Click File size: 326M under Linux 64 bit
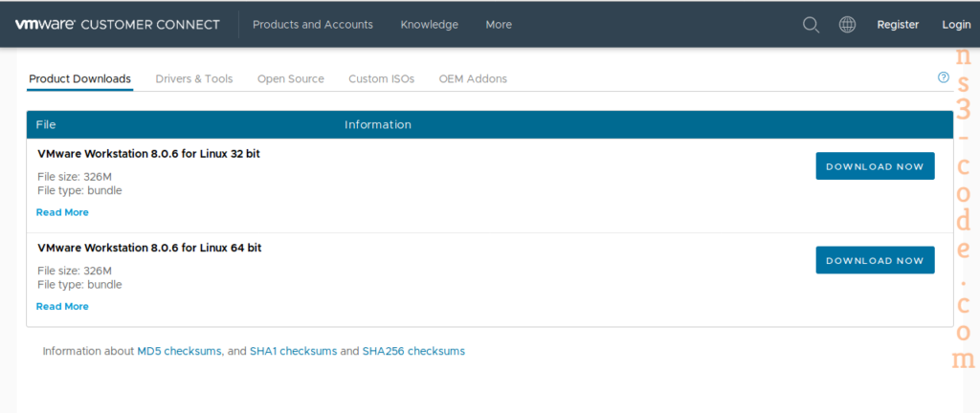 (75, 271)
